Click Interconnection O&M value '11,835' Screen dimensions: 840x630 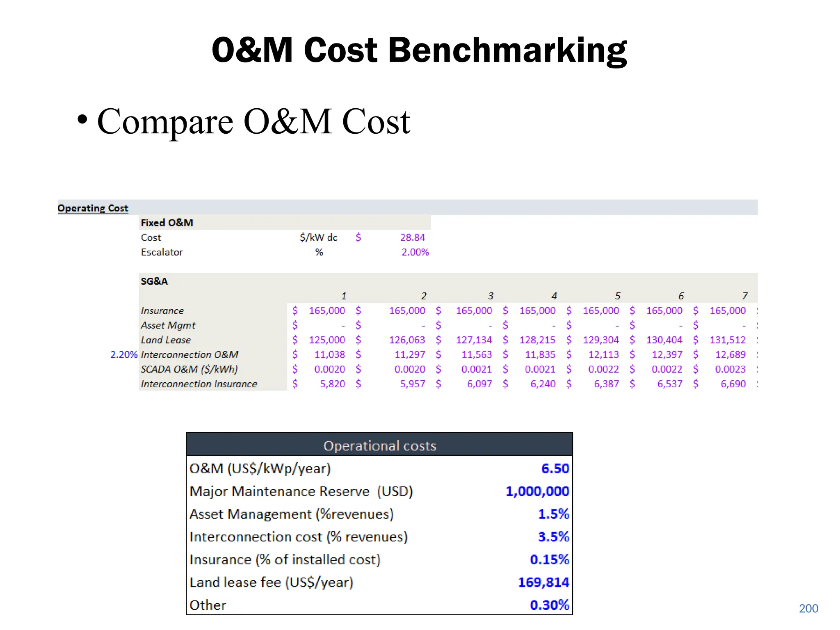tap(540, 355)
